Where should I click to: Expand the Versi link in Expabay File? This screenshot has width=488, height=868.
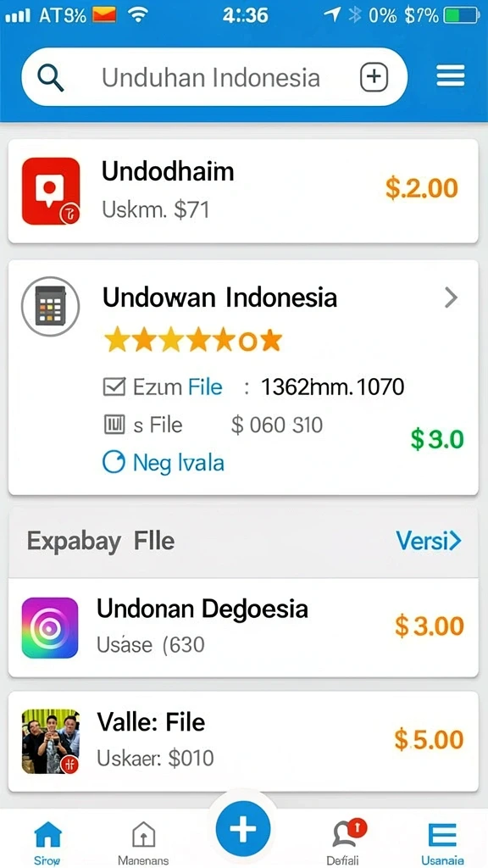[428, 540]
